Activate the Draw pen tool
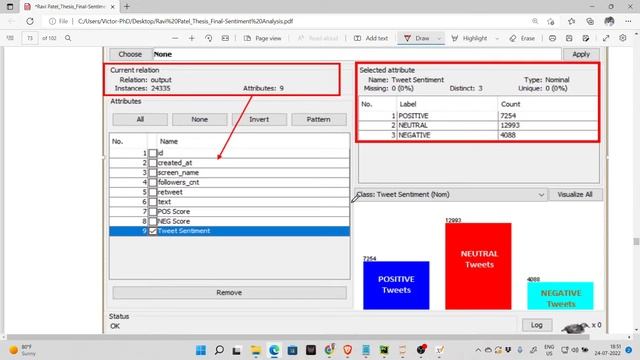640x360 pixels. tap(416, 38)
